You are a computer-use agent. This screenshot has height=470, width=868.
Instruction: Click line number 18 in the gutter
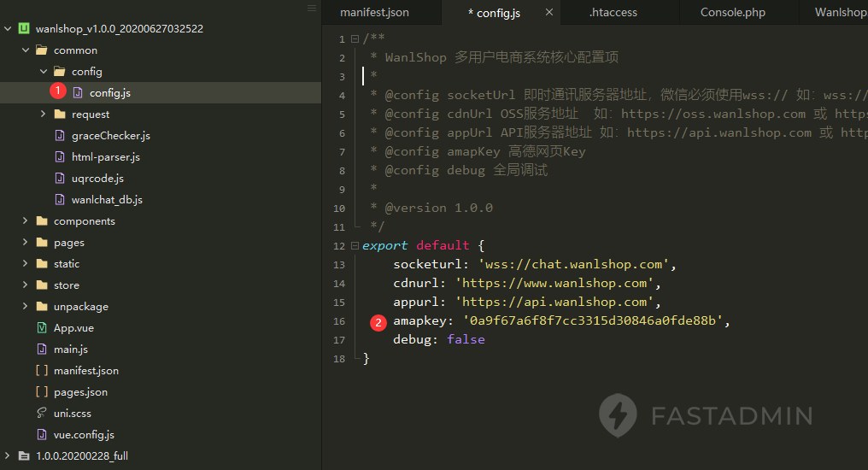coord(339,359)
